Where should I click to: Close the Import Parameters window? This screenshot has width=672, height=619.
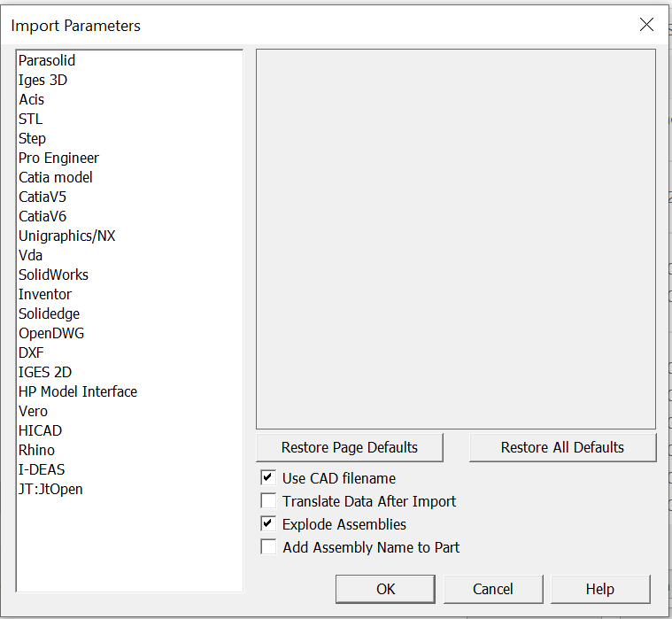646,25
